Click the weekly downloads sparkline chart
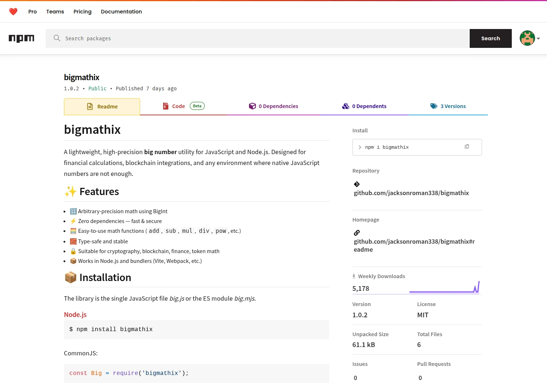Image resolution: width=547 pixels, height=392 pixels. click(x=445, y=288)
